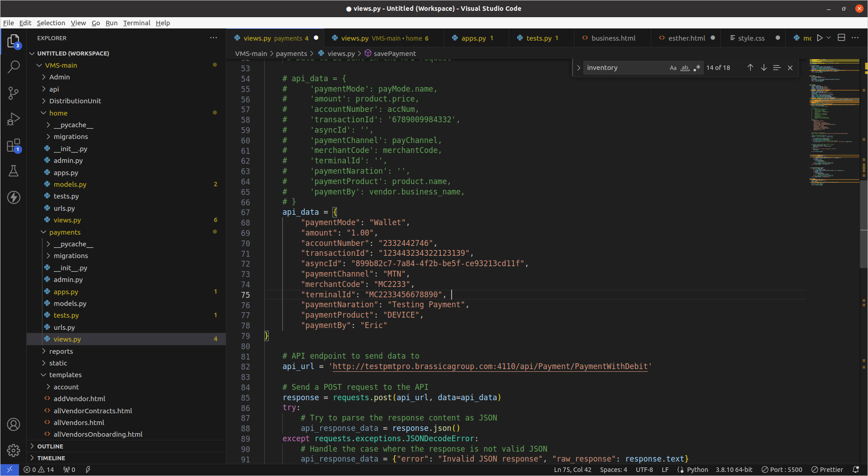Expand the reports folder
Image resolution: width=868 pixels, height=476 pixels.
(x=126, y=351)
